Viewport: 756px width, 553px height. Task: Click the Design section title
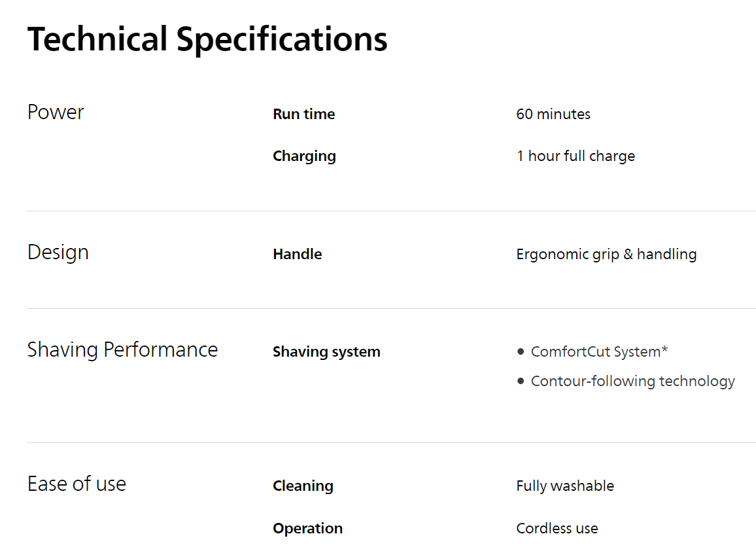pos(58,253)
